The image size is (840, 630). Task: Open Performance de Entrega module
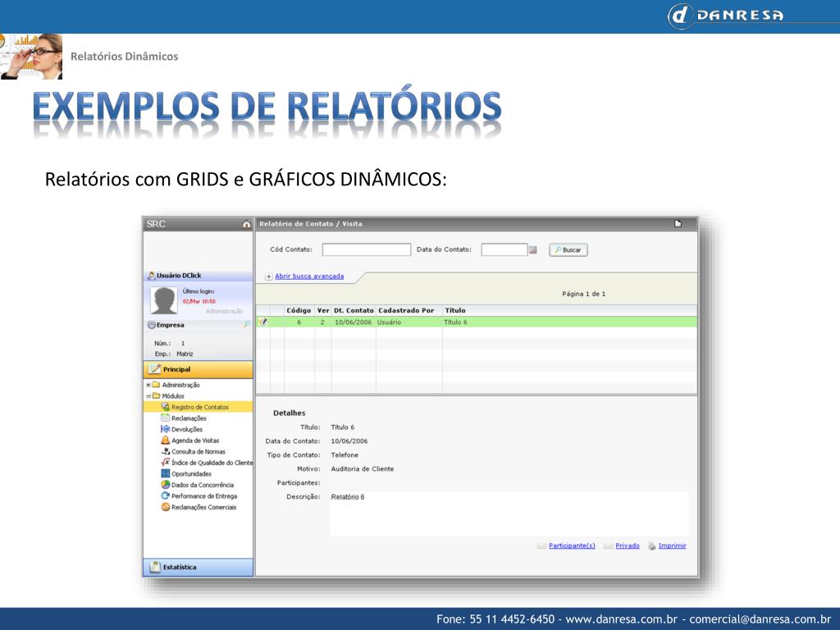coord(203,495)
